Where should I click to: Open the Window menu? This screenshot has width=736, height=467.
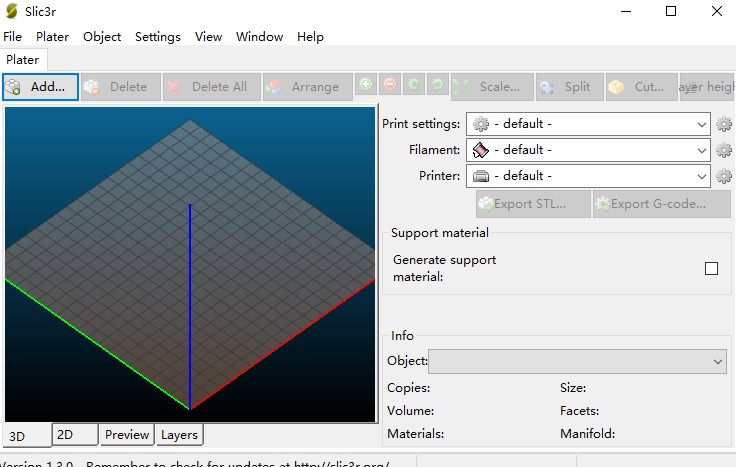(260, 37)
